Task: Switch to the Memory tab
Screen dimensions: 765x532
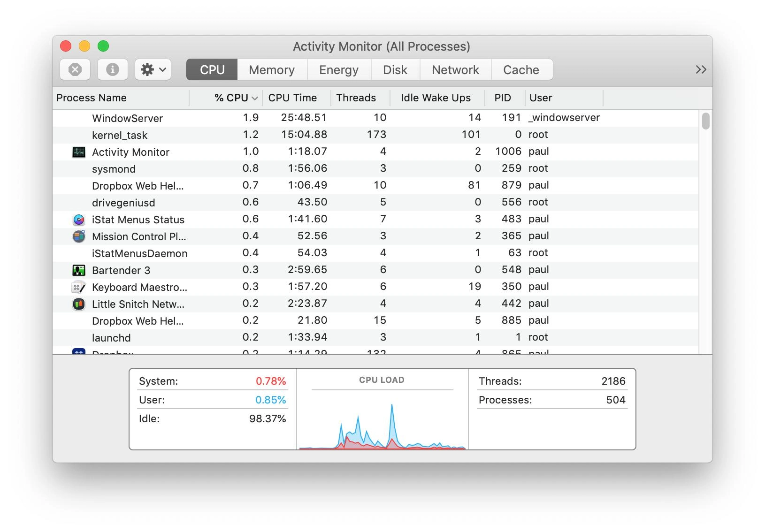Action: (x=272, y=69)
